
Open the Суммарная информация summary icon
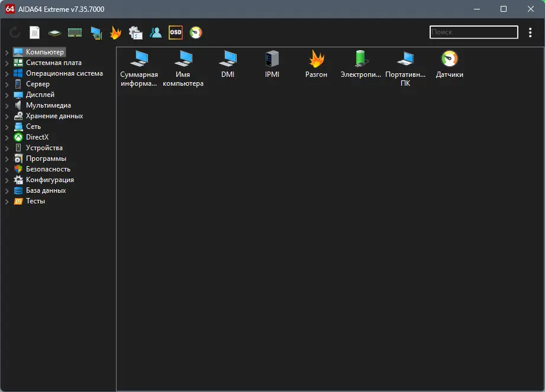[x=139, y=63]
